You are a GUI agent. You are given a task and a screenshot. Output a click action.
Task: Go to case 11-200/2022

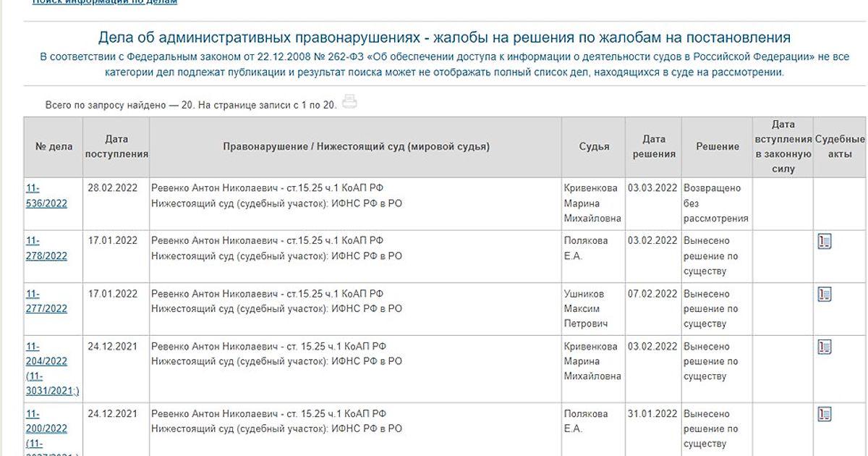coord(46,421)
